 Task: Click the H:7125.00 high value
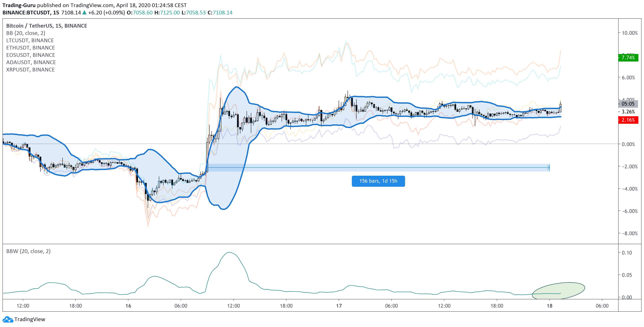(167, 12)
